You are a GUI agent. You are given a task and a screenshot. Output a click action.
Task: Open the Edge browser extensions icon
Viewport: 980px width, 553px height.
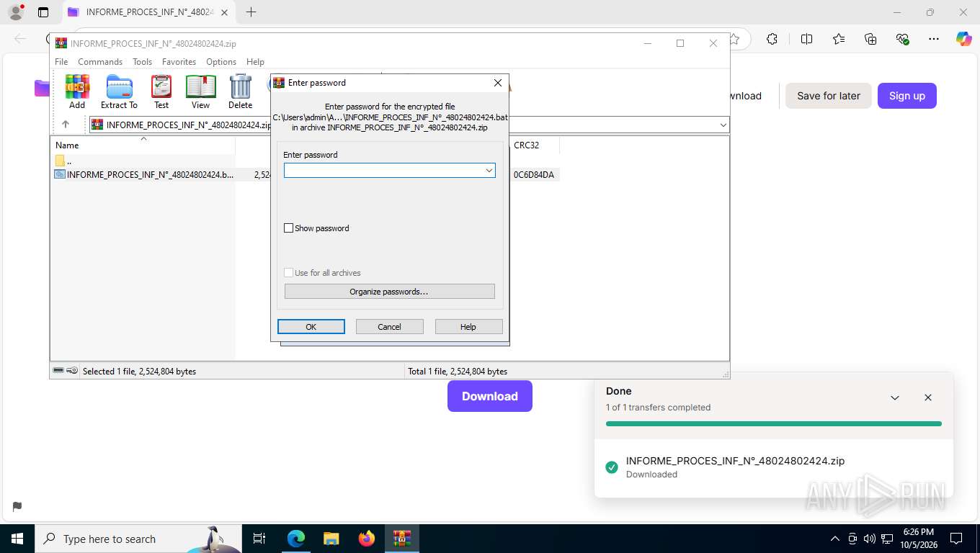tap(772, 39)
